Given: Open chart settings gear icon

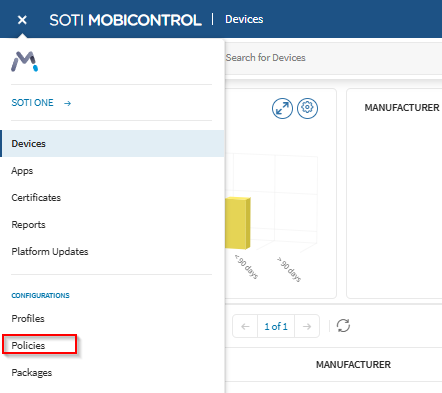Looking at the screenshot, I should (x=307, y=108).
